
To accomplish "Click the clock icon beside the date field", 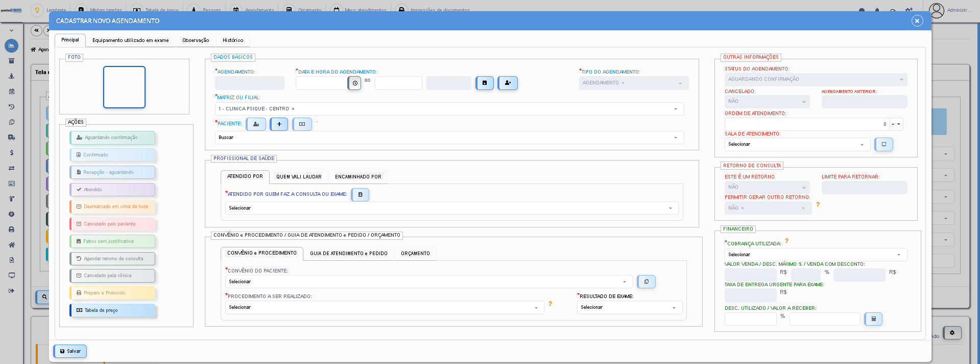I will click(x=354, y=83).
